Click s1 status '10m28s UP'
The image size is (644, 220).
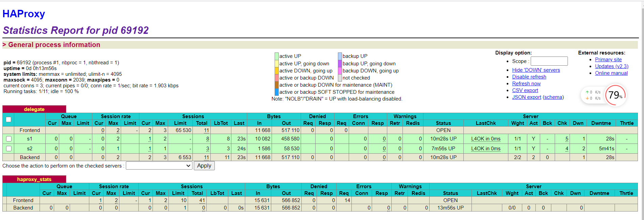(x=443, y=139)
